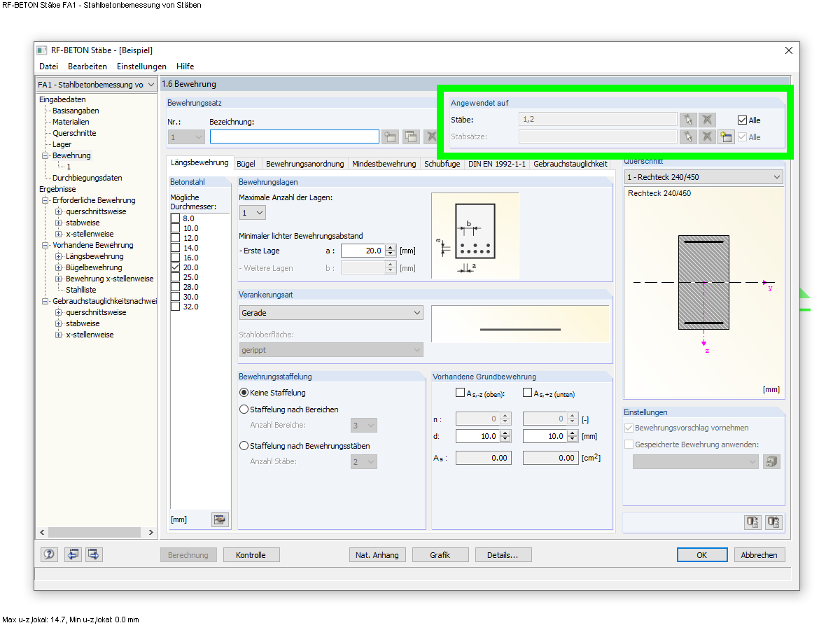Open the Bearbeiten menu
This screenshot has width=840, height=630.
click(x=87, y=66)
